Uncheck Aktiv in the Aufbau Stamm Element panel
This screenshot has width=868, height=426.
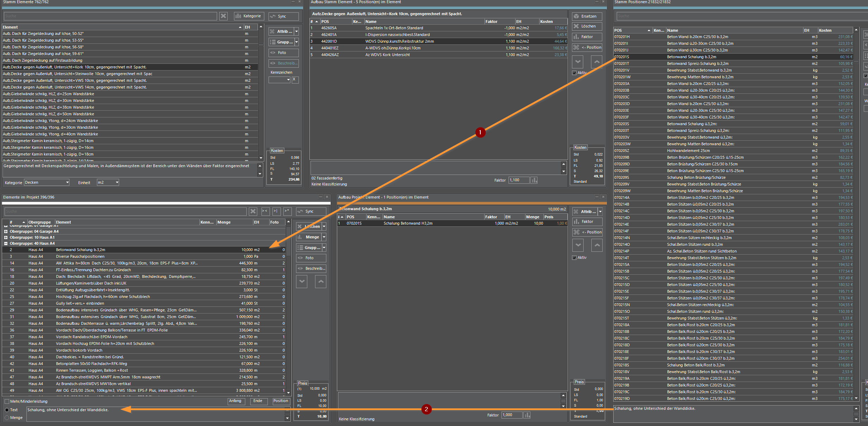[x=574, y=73]
